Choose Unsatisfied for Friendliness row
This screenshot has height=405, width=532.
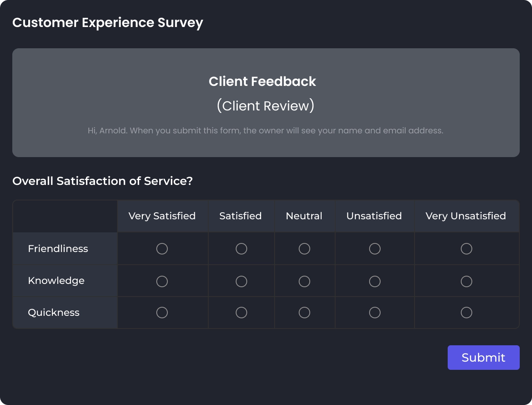click(x=375, y=249)
